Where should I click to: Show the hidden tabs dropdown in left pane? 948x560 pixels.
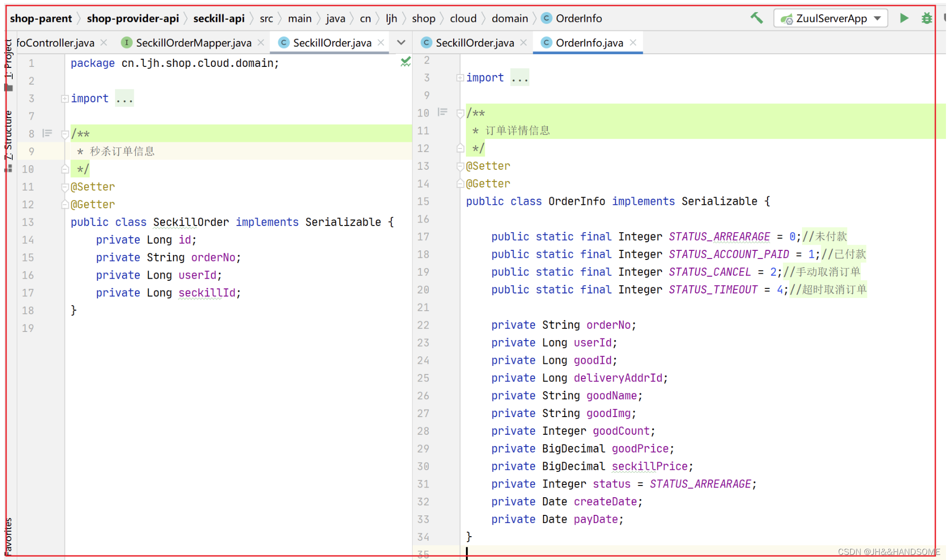click(401, 43)
